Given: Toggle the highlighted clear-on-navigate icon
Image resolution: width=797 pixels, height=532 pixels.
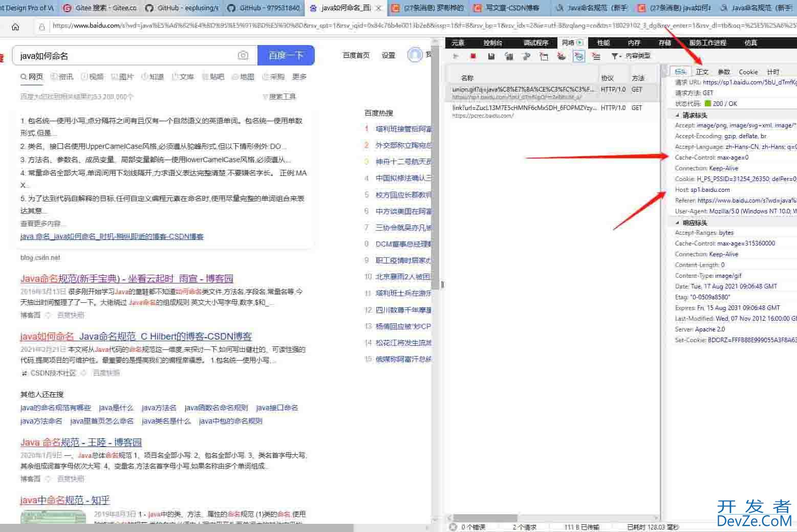Looking at the screenshot, I should [578, 56].
